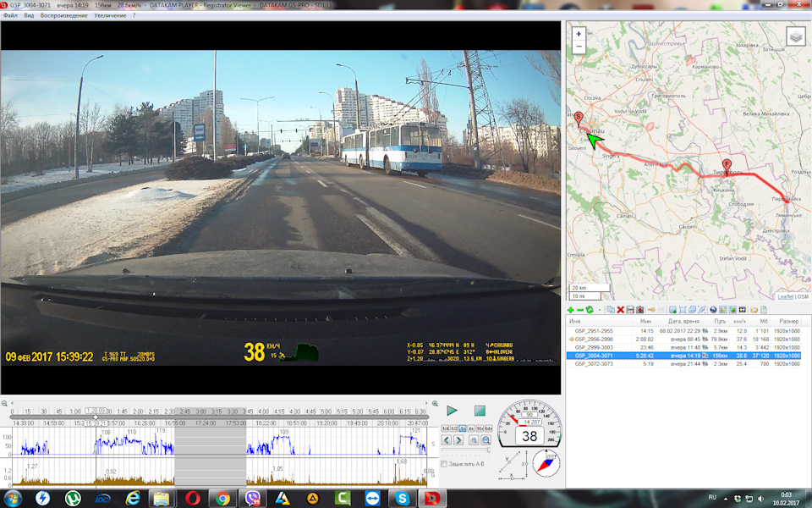Switch playback speed to 16x

click(480, 428)
